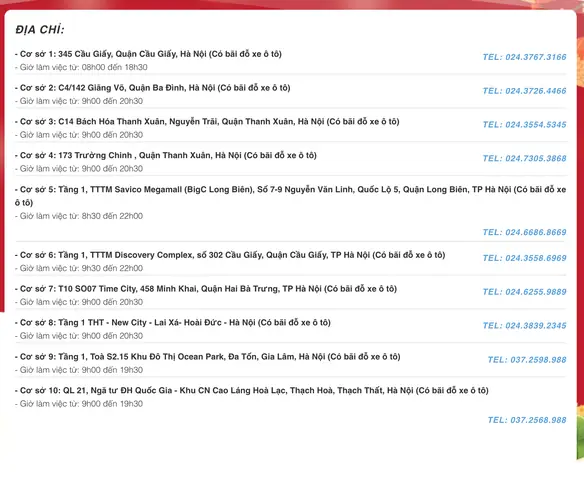Select address Cơ sở 8: THT - New City
The height and width of the screenshot is (480, 584).
point(173,322)
